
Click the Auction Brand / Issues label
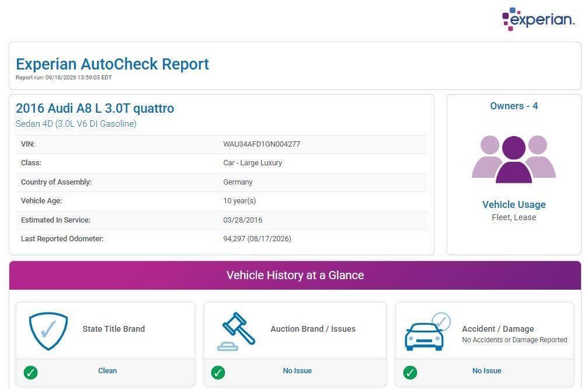click(313, 329)
